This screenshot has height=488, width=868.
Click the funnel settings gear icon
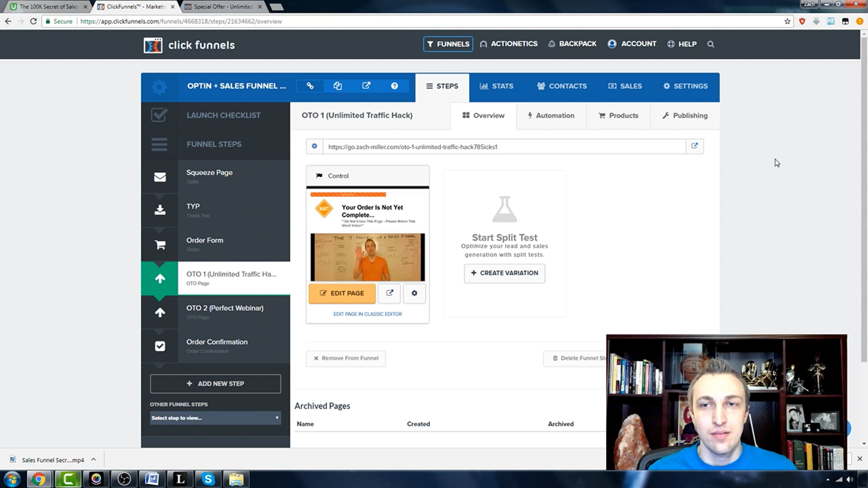click(159, 87)
